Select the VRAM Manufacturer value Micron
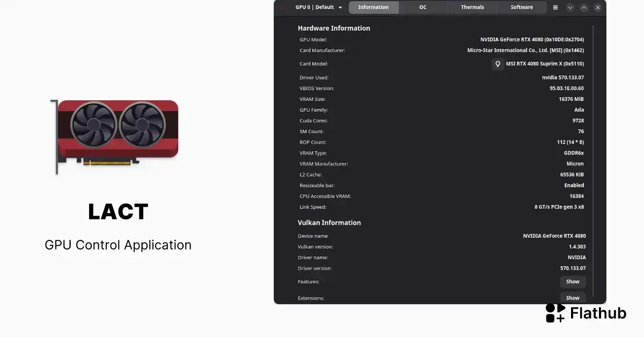Viewport: 644px width, 337px height. tap(575, 164)
